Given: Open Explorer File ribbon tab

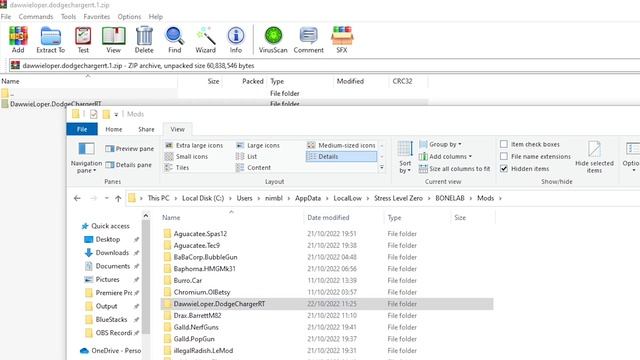Looking at the screenshot, I should (82, 129).
